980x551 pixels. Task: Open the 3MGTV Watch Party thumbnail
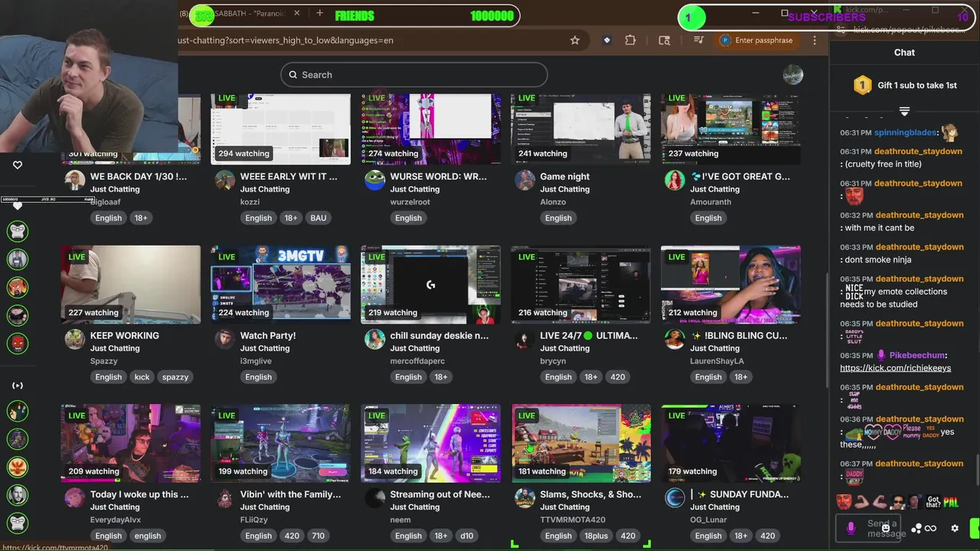281,285
